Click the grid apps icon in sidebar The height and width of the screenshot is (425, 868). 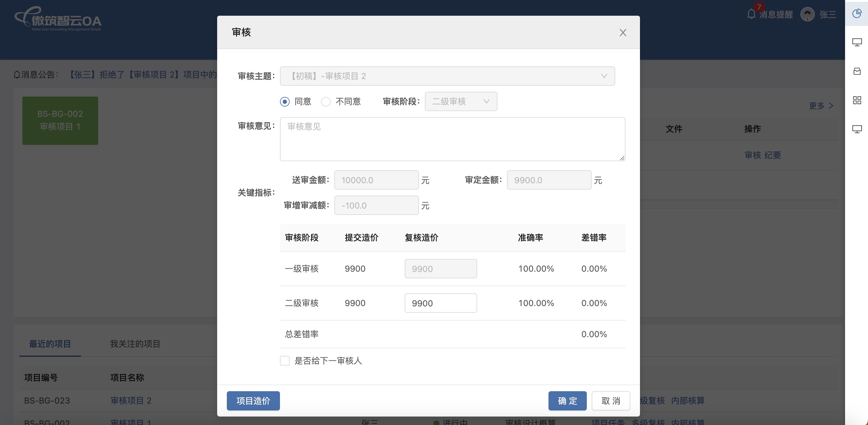(857, 100)
